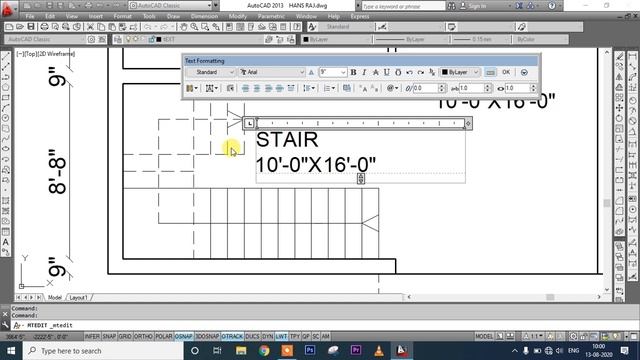Toggle the Ruler button in Text Formatting
Viewport: 640px width, 360px height.
490,72
